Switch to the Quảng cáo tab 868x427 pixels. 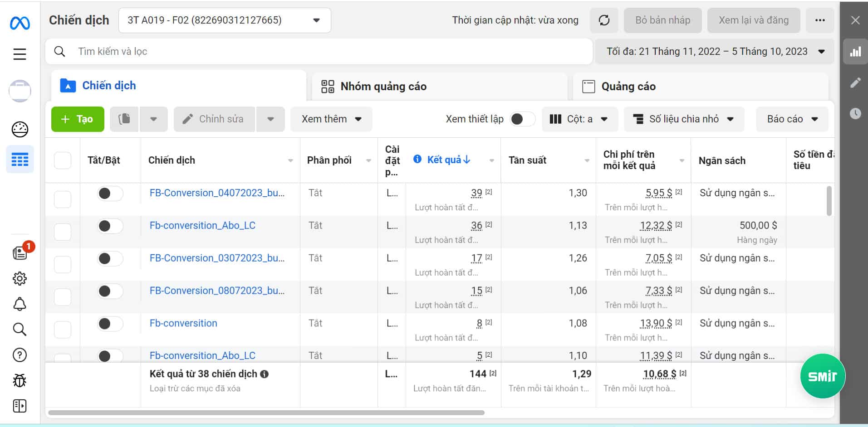[x=700, y=87]
